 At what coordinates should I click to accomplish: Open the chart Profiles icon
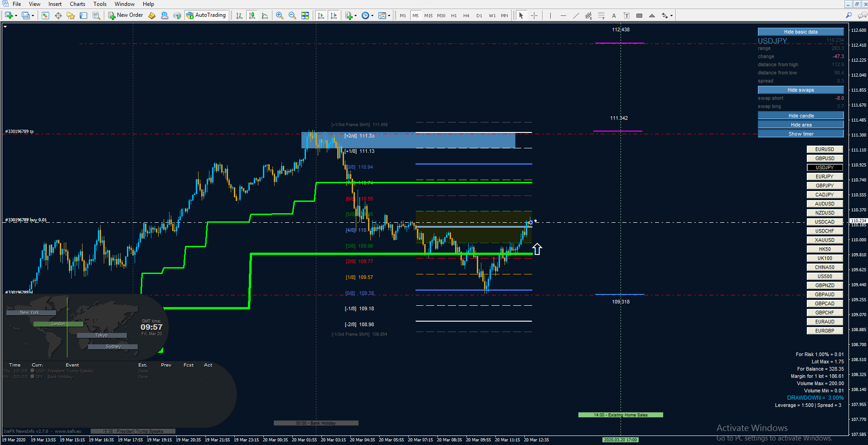[x=26, y=15]
